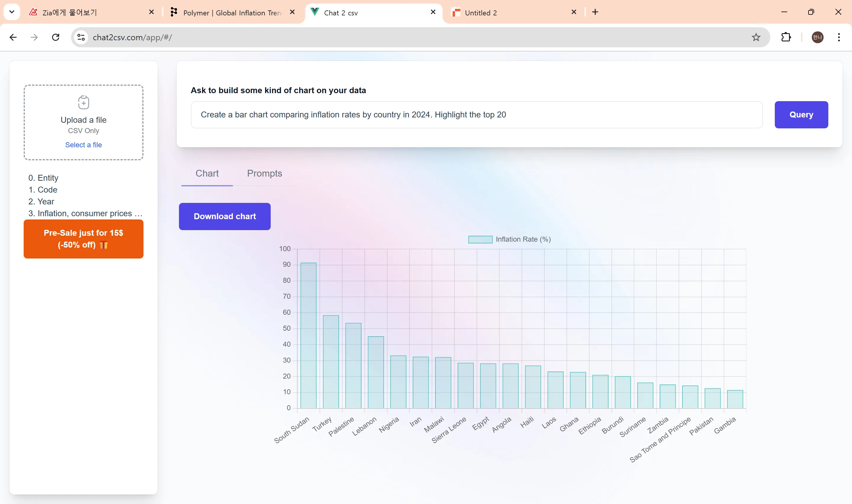Switch to the Polymer Global Inflation browser tab
This screenshot has width=852, height=504.
click(x=232, y=13)
